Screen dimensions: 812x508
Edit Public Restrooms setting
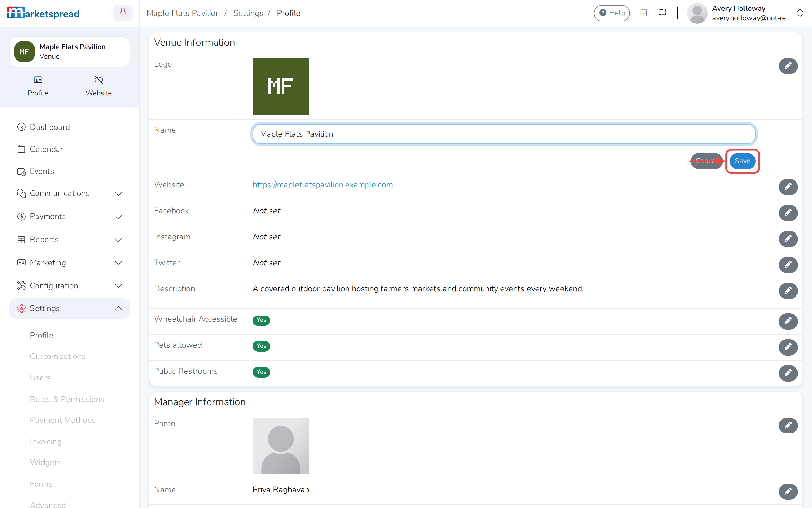(788, 373)
